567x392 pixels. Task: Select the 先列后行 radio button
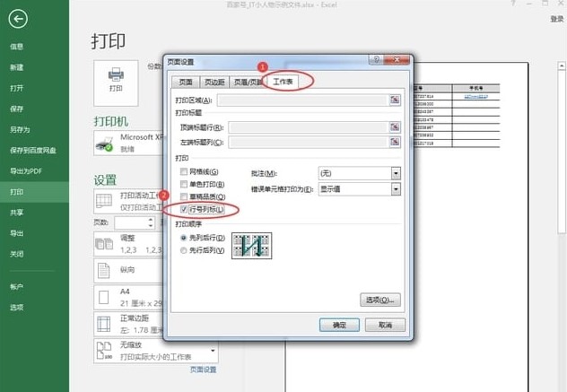click(x=183, y=238)
